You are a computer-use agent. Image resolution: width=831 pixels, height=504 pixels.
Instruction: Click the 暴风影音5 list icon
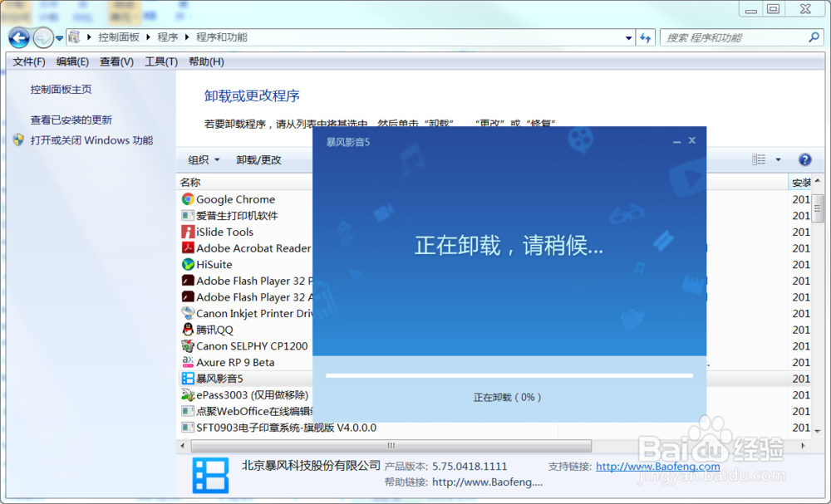pyautogui.click(x=188, y=379)
